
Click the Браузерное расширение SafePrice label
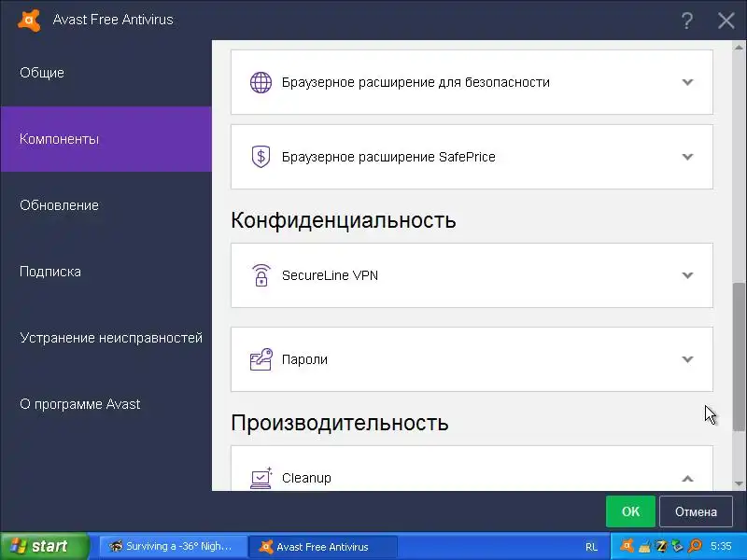[x=388, y=157]
